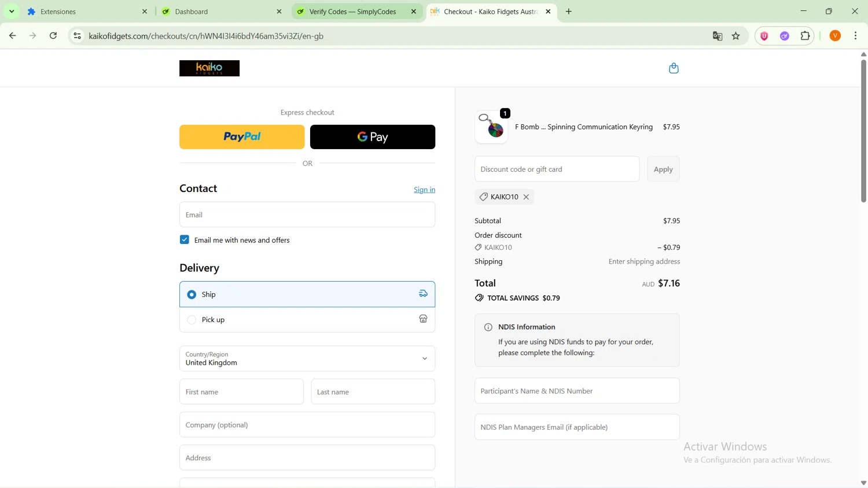Viewport: 868px width, 488px height.
Task: Click the 'TOTAL SAVINGS $0.79' text
Action: 524,298
